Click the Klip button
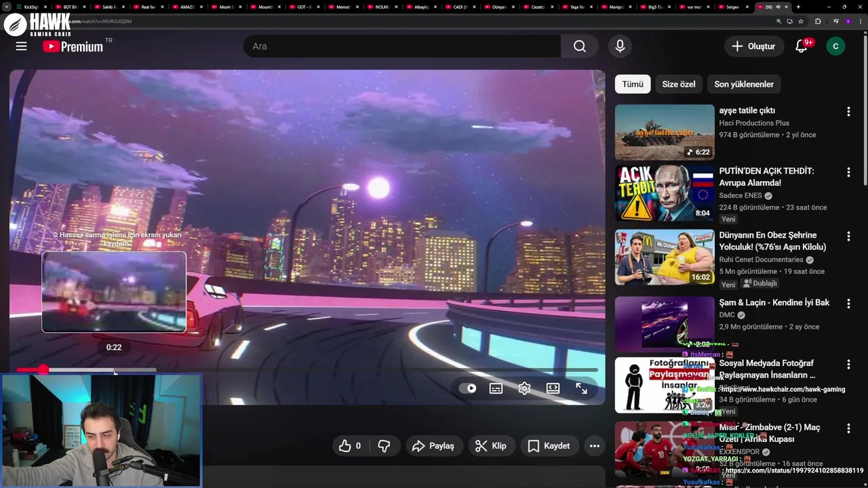This screenshot has height=488, width=868. click(x=491, y=446)
